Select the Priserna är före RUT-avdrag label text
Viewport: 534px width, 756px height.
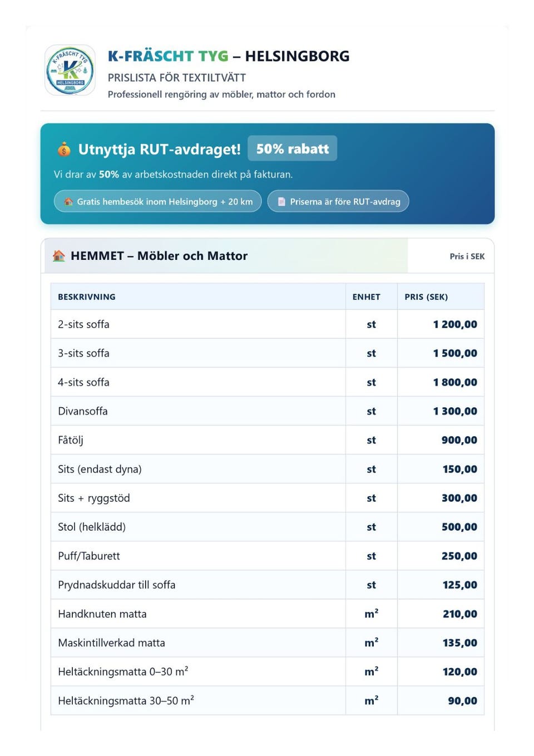pos(345,201)
